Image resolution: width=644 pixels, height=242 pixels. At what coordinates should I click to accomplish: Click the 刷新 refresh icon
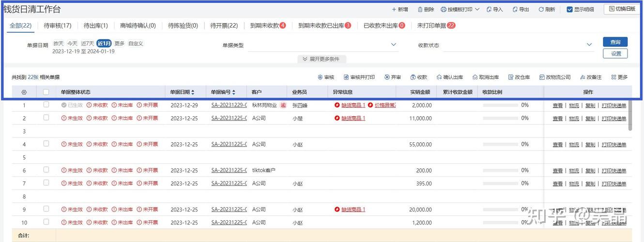pos(541,9)
